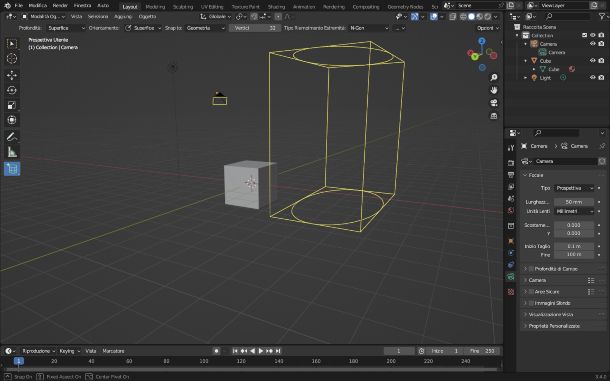Open the Modifica menu
This screenshot has height=381, width=610.
[x=38, y=6]
